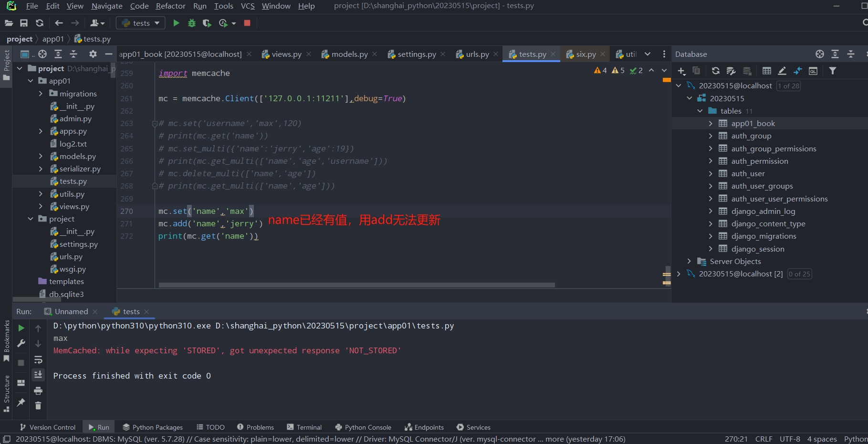Print the Run console output
Screen dimensions: 868x444
coord(38,391)
